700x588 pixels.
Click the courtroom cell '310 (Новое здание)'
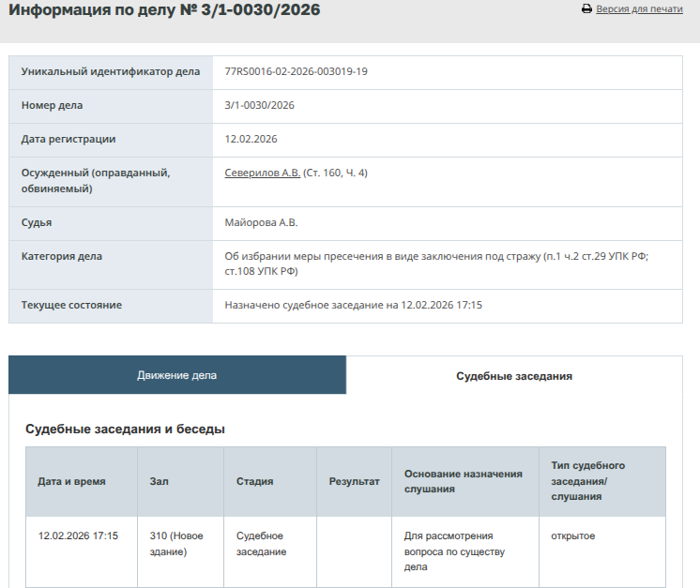pos(175,544)
